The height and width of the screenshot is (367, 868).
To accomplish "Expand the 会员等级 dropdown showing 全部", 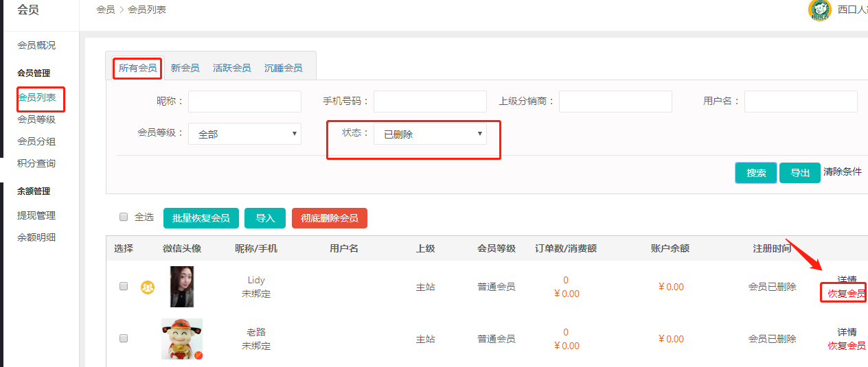I will [244, 134].
